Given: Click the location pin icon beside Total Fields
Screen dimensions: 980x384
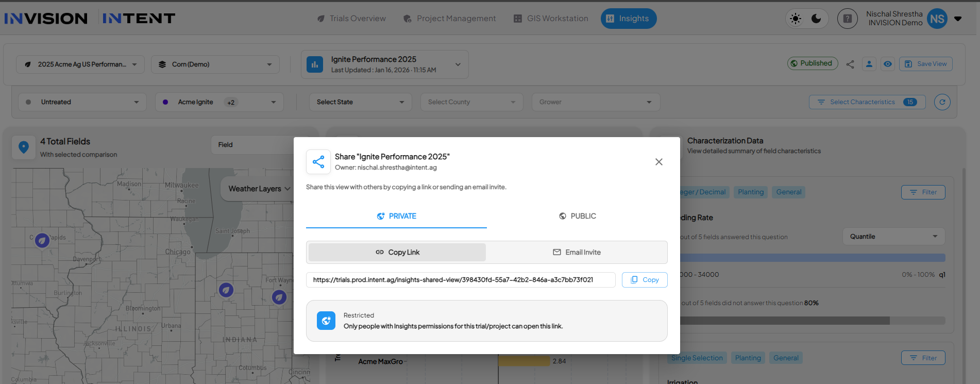Looking at the screenshot, I should pos(24,147).
